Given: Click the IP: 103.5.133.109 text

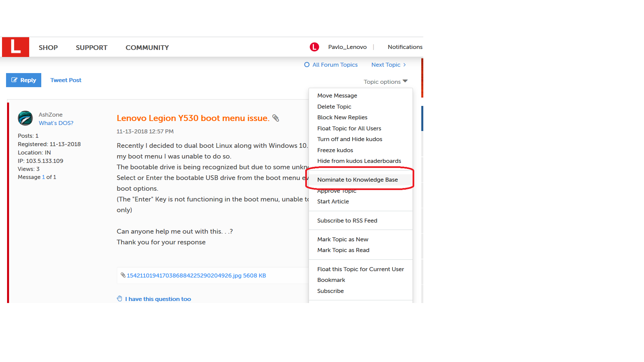Looking at the screenshot, I should coord(40,161).
